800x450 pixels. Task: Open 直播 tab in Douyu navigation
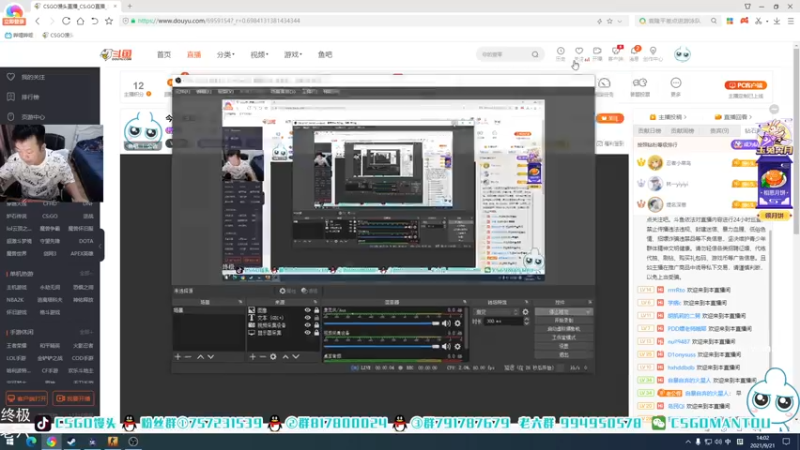pos(194,55)
